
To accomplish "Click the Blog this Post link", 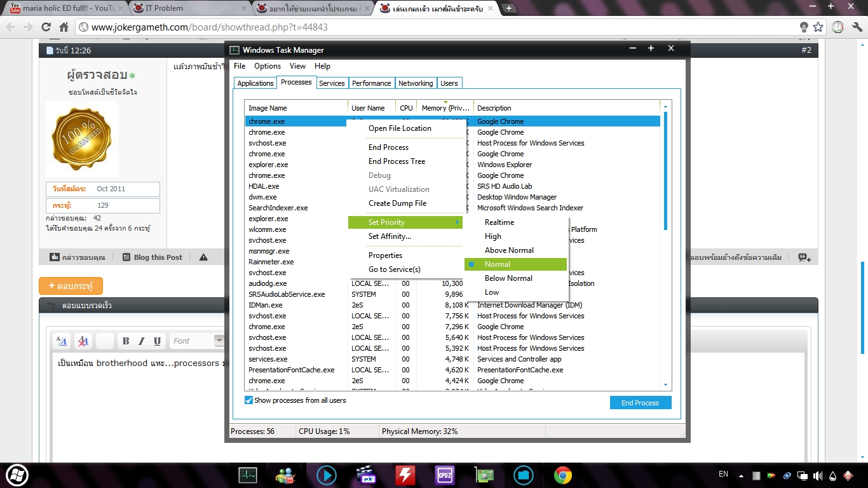I will tap(153, 257).
